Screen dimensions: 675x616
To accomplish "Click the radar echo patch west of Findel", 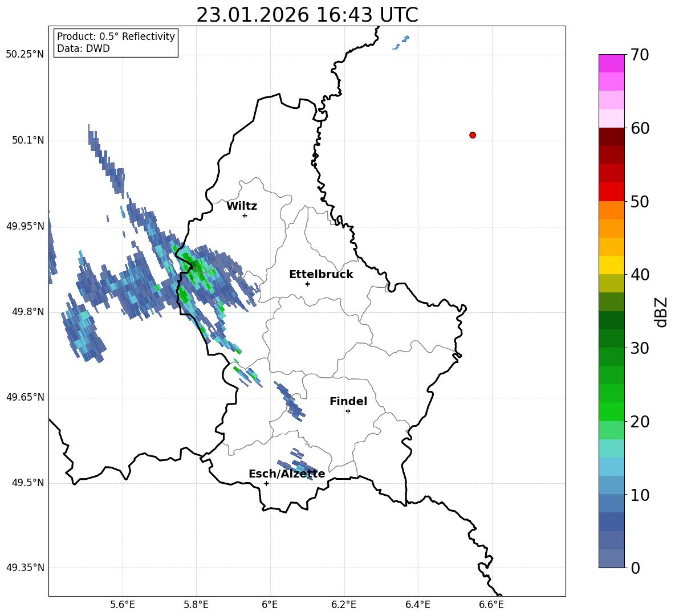I will pos(290,401).
